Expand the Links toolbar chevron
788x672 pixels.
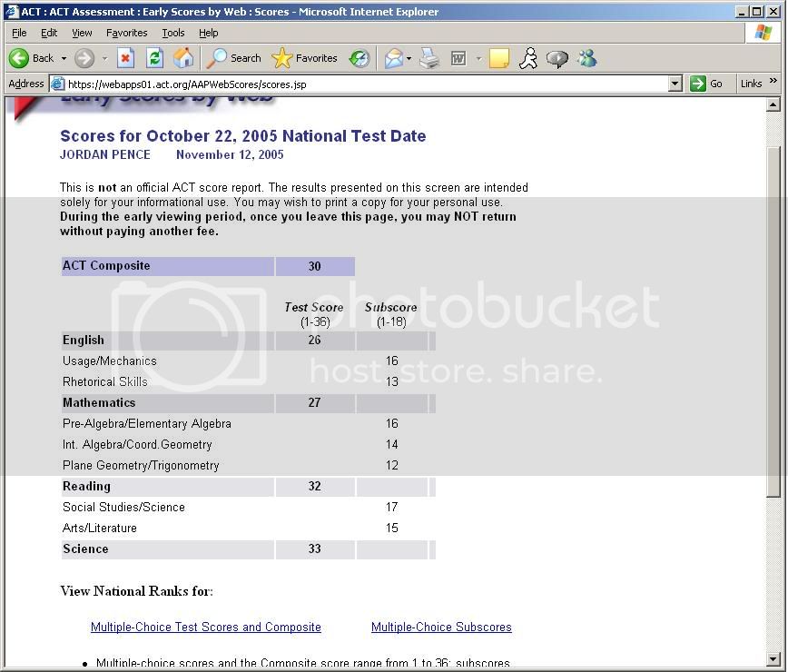click(x=773, y=81)
